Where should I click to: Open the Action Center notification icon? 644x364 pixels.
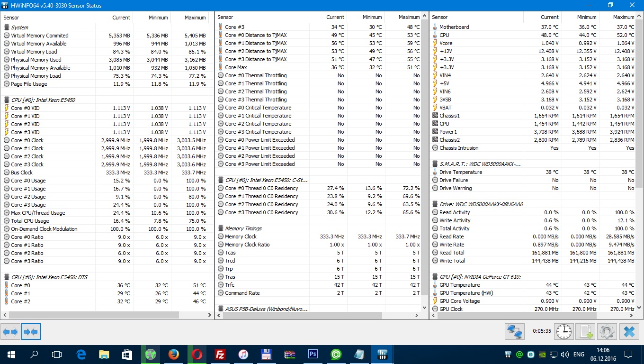628,354
